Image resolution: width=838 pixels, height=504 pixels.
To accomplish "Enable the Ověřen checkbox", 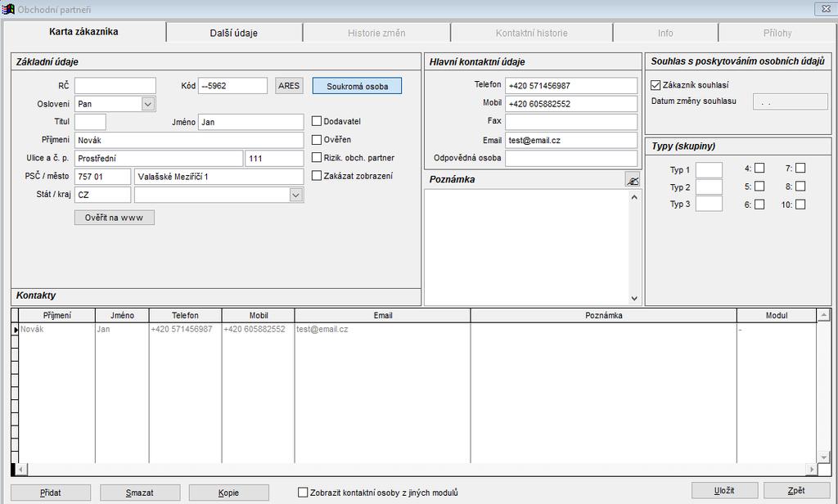I will pos(317,139).
